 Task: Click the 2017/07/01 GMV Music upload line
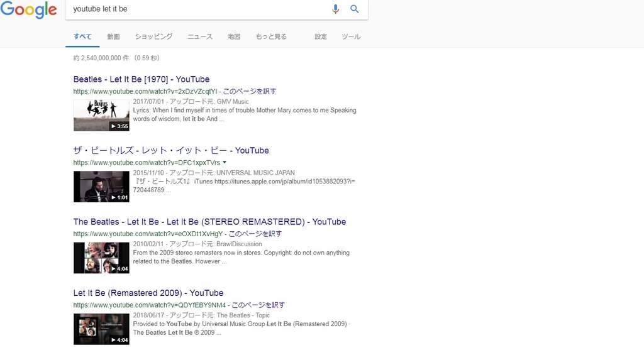click(191, 101)
